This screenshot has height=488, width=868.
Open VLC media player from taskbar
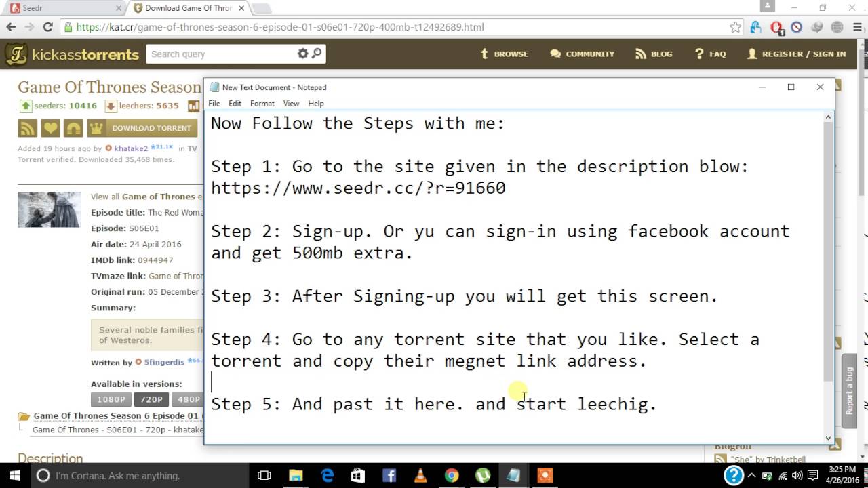(x=420, y=476)
